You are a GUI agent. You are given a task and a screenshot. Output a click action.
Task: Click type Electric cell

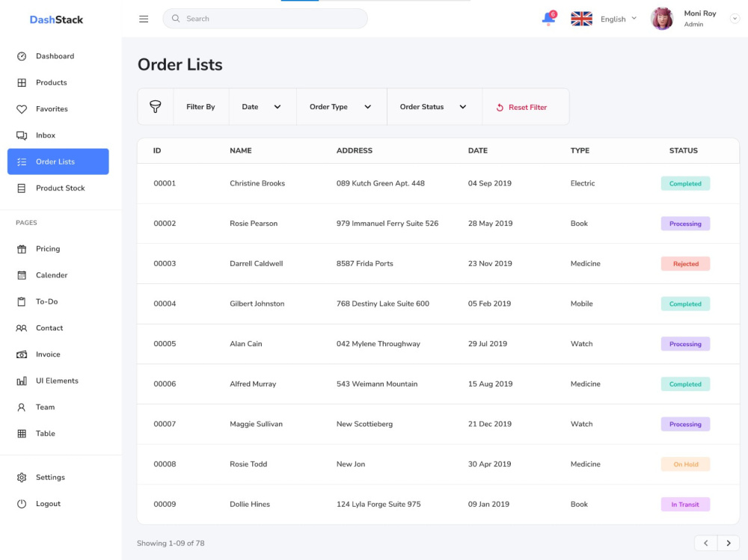583,184
